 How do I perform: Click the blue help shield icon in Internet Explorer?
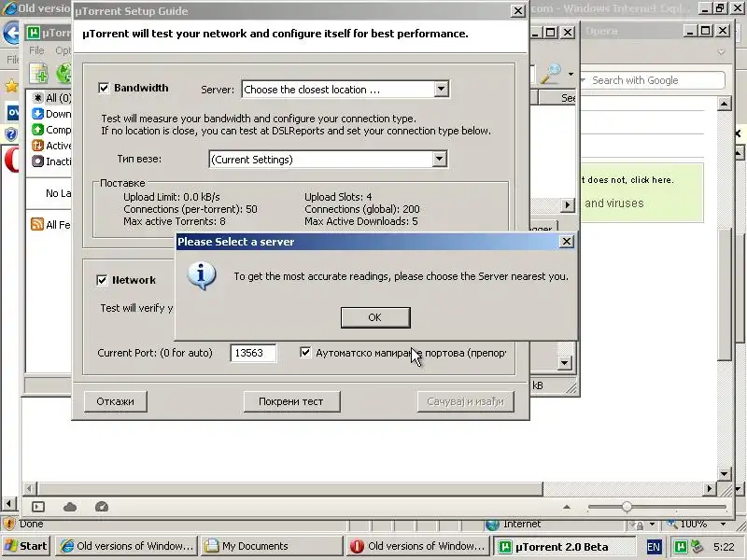click(10, 134)
